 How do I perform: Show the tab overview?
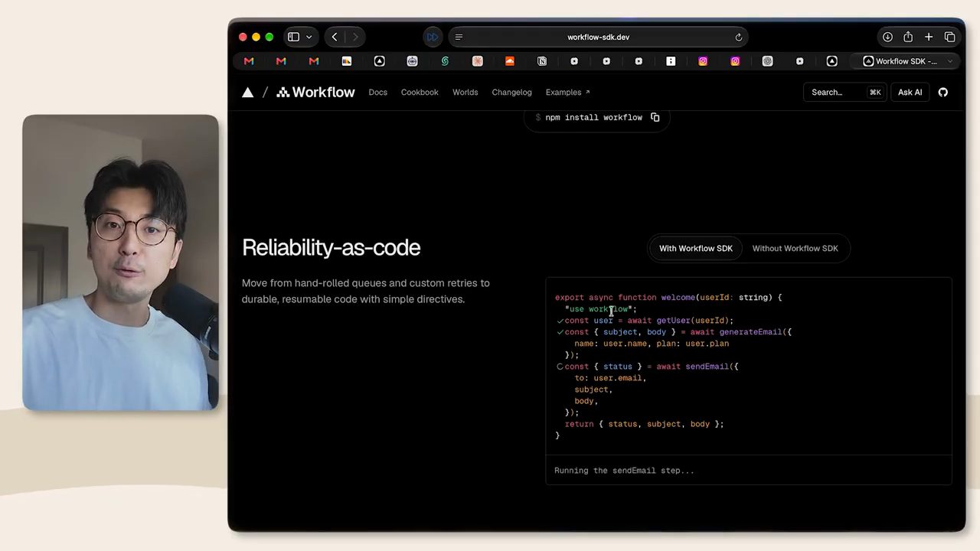tap(949, 37)
